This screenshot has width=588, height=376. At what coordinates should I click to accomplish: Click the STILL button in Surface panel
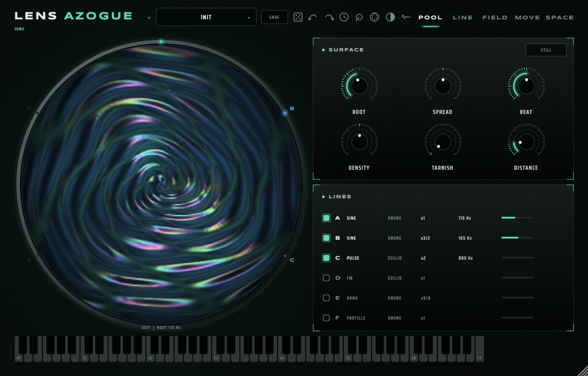pyautogui.click(x=546, y=50)
